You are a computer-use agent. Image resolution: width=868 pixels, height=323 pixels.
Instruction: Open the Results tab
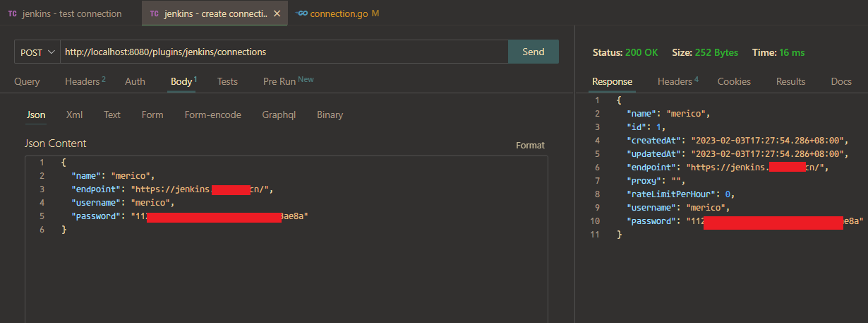tap(790, 81)
